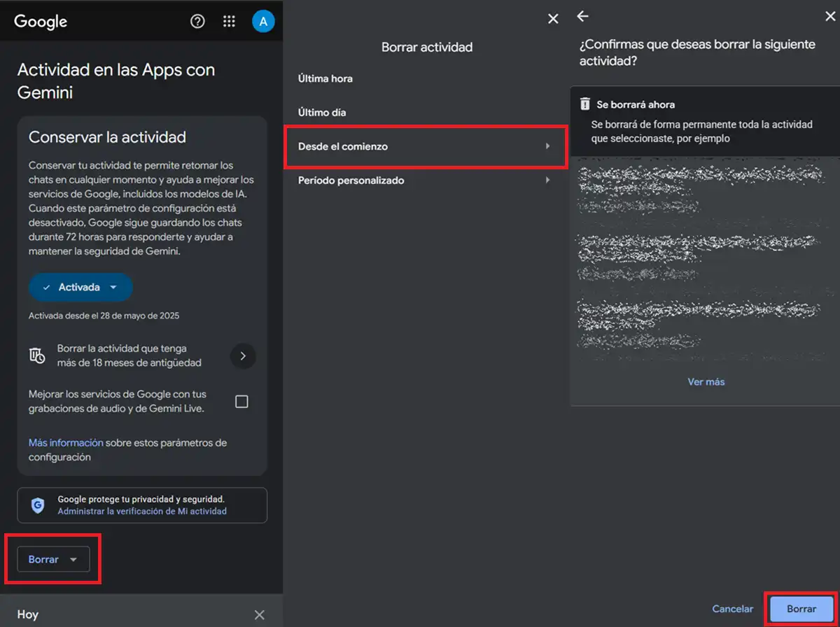
Task: Close the delete confirmation dialog
Action: point(830,16)
